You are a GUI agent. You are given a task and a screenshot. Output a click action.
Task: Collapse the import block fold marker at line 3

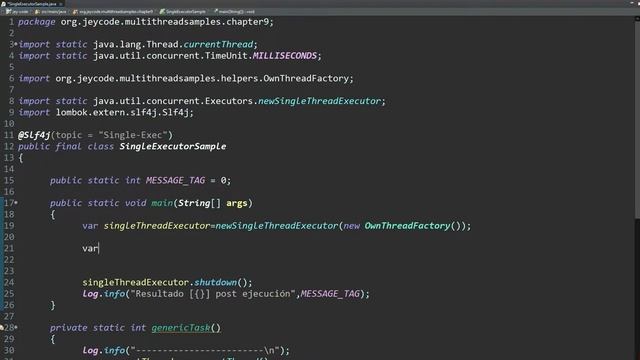(x=16, y=43)
